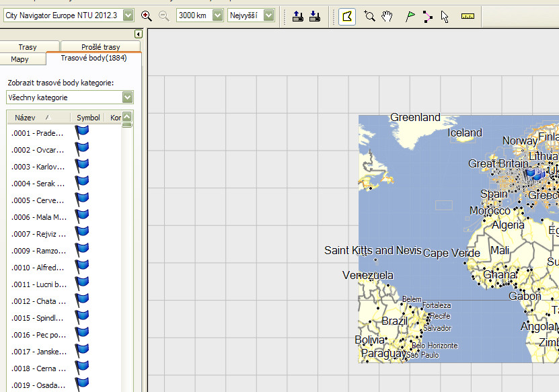Collapse the left side panel arrow
Screen dimensions: 559x392
[x=138, y=34]
